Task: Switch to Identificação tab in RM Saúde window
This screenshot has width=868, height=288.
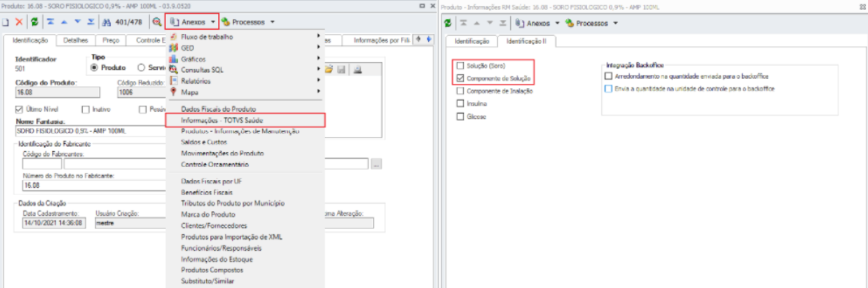Action: pos(471,41)
